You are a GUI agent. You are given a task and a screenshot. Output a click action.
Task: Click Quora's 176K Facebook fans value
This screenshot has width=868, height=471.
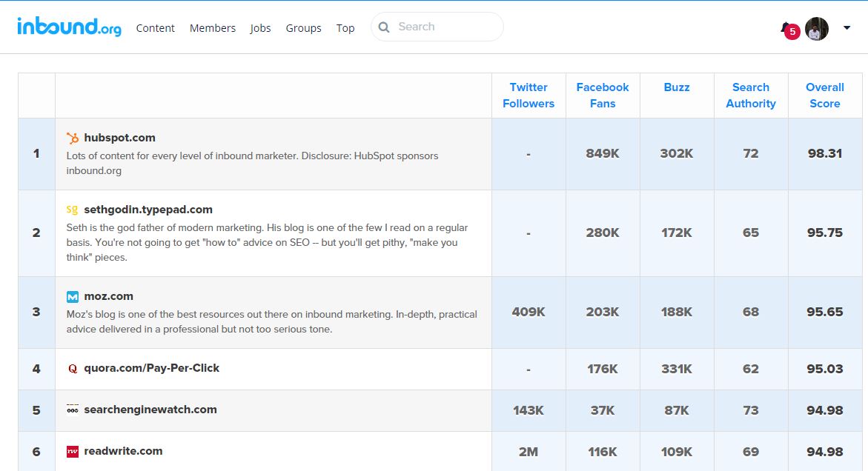coord(603,369)
